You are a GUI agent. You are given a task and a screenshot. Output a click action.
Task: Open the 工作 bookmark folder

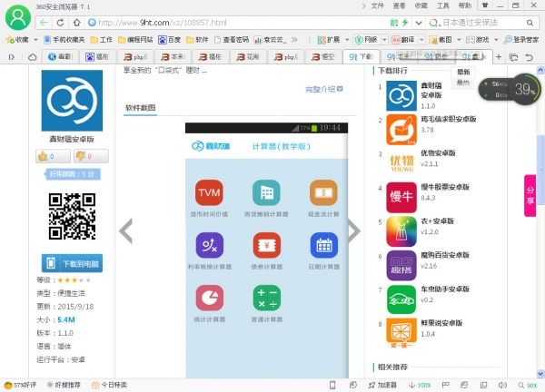coord(102,40)
